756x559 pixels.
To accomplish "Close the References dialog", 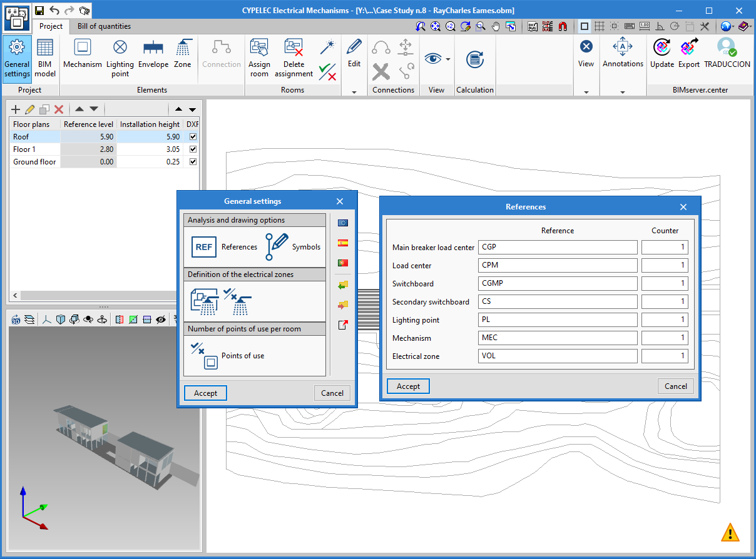I will (683, 207).
